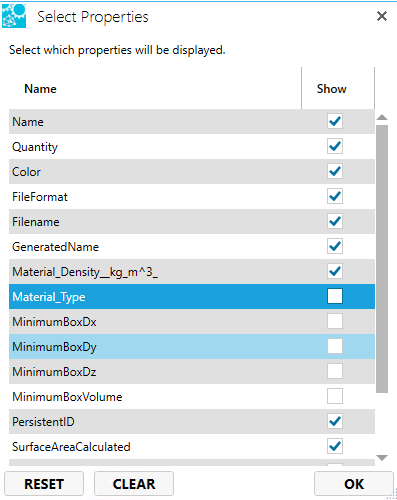Click the application icon in title bar
Screen dimensions: 397x500
pos(14,16)
